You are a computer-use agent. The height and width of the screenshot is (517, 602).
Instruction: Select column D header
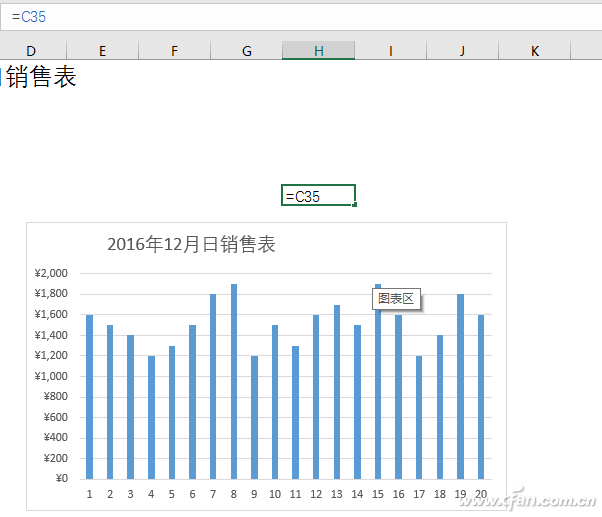(31, 51)
